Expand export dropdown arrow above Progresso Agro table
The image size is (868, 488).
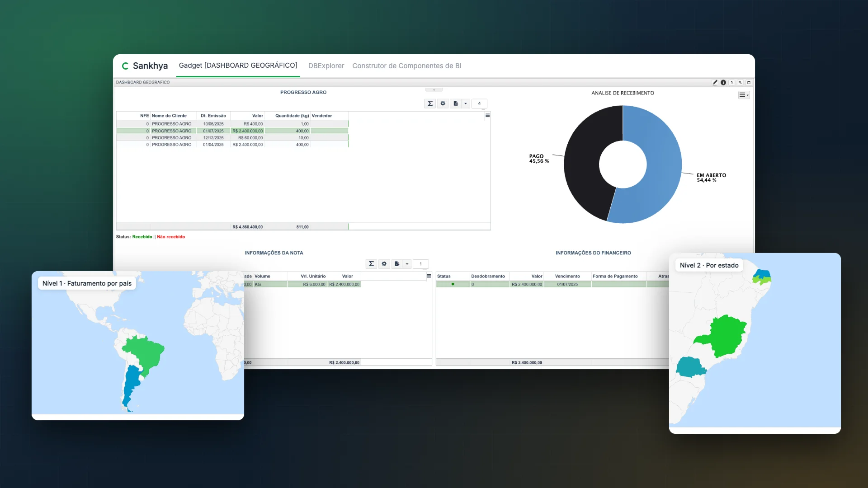tap(466, 103)
